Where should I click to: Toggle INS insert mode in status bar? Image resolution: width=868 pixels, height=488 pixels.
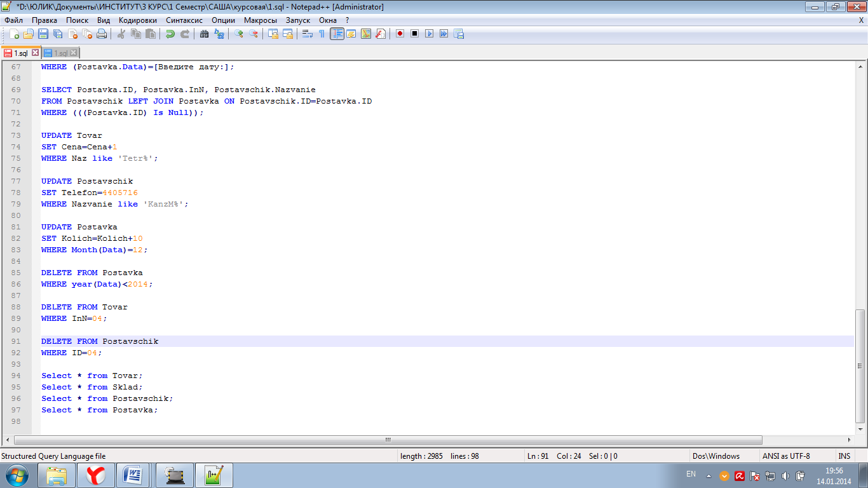point(844,456)
